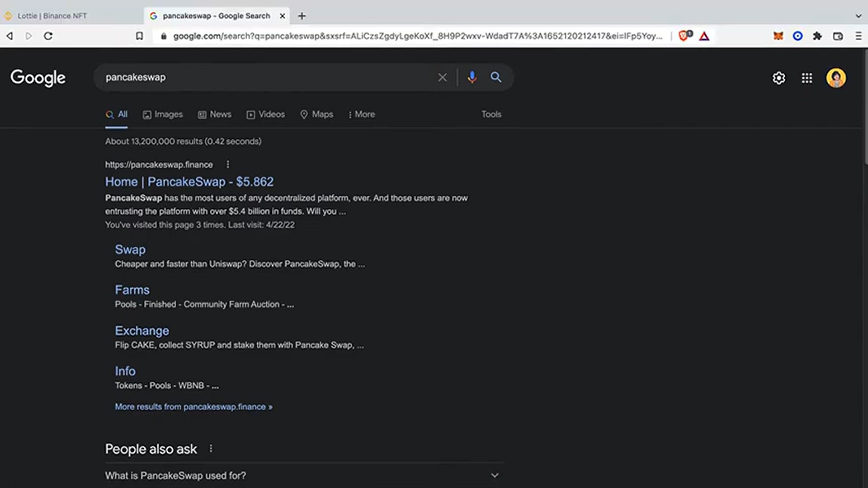The image size is (868, 488).
Task: Expand What is PancakeSwap used for
Action: (304, 475)
